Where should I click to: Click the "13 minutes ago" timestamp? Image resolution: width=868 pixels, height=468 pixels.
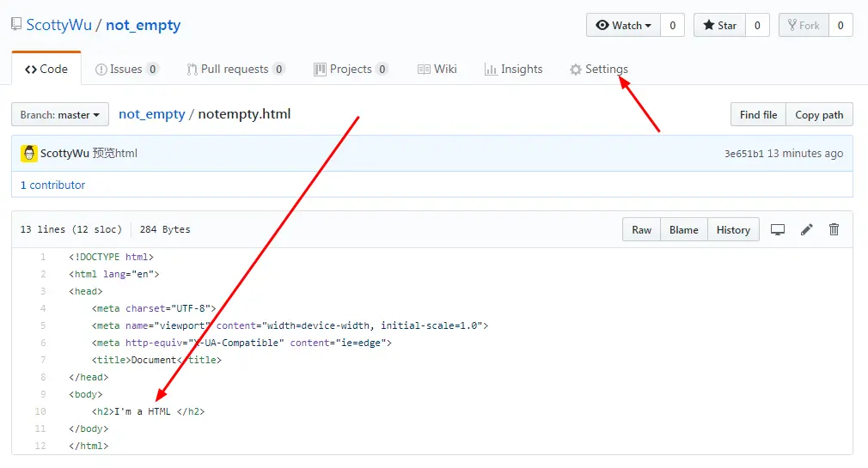[x=805, y=153]
